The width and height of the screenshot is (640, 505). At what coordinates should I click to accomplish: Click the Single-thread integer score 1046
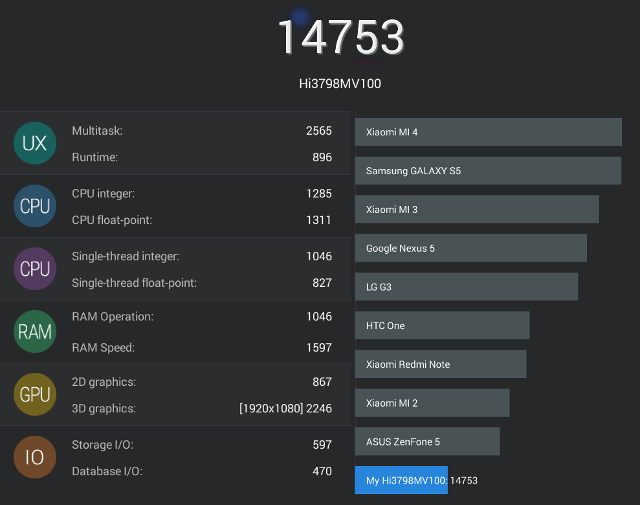319,256
